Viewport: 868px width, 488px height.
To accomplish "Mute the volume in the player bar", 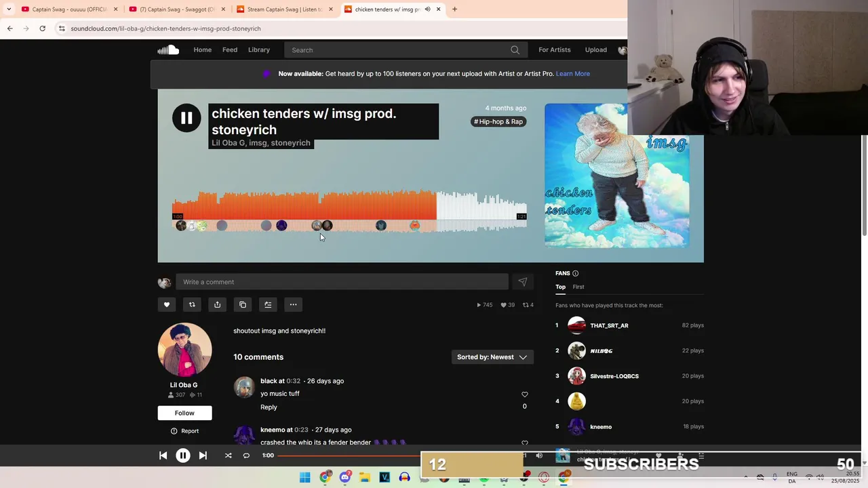I will click(x=539, y=455).
